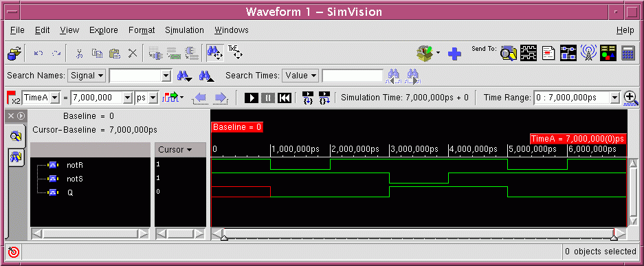Open the Explore menu

pos(104,30)
